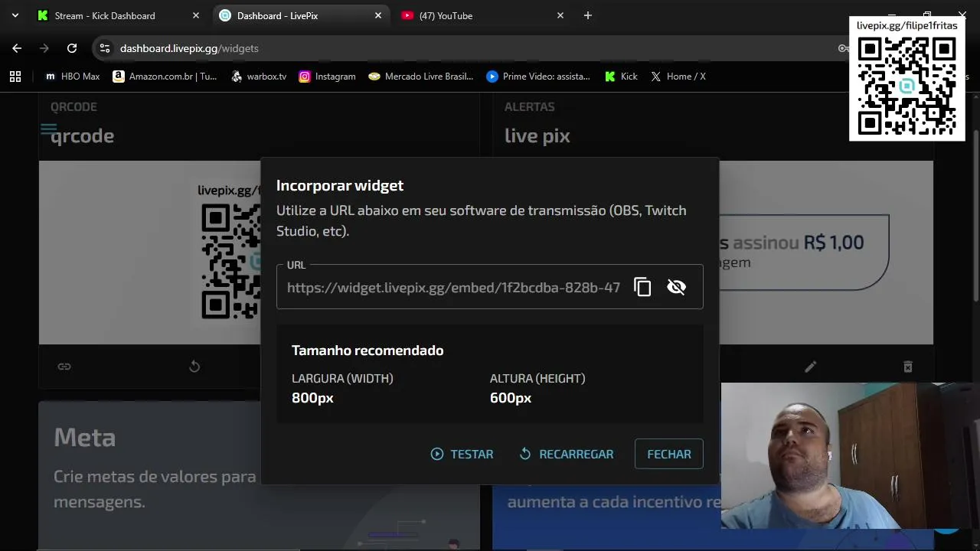
Task: Open Kick bookmark
Action: pyautogui.click(x=621, y=77)
